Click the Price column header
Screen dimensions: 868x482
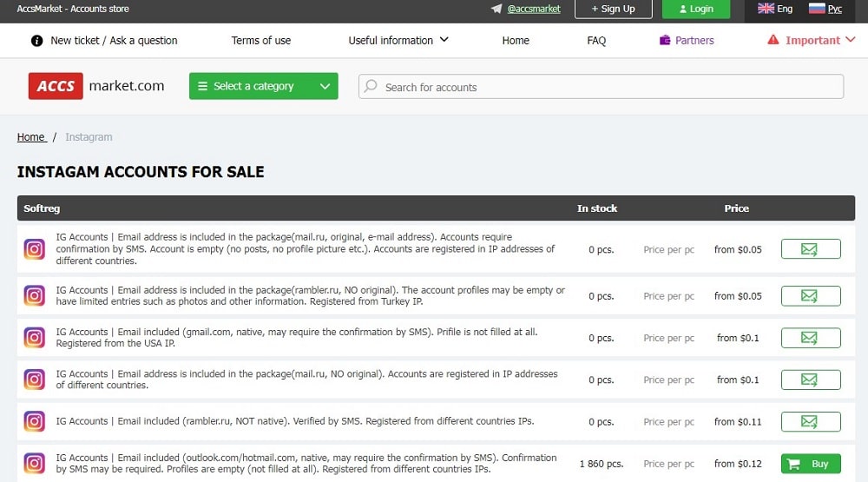click(736, 208)
